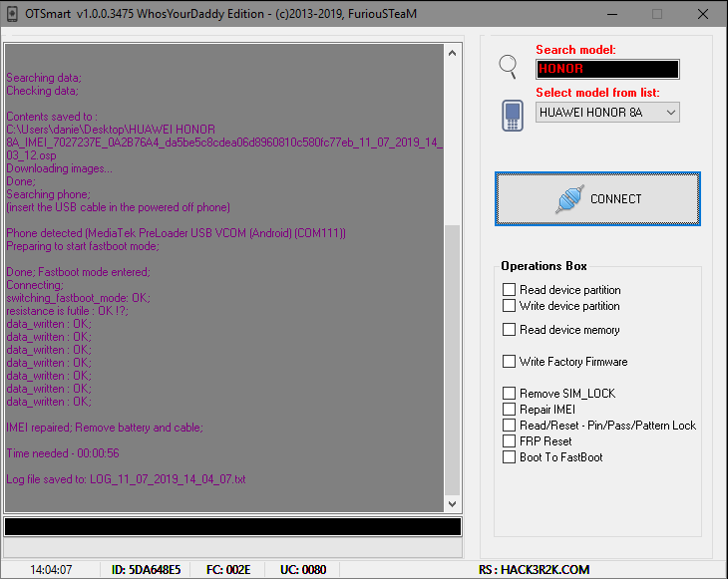Select the Repair IMEI checkbox
This screenshot has width=728, height=579.
click(509, 409)
